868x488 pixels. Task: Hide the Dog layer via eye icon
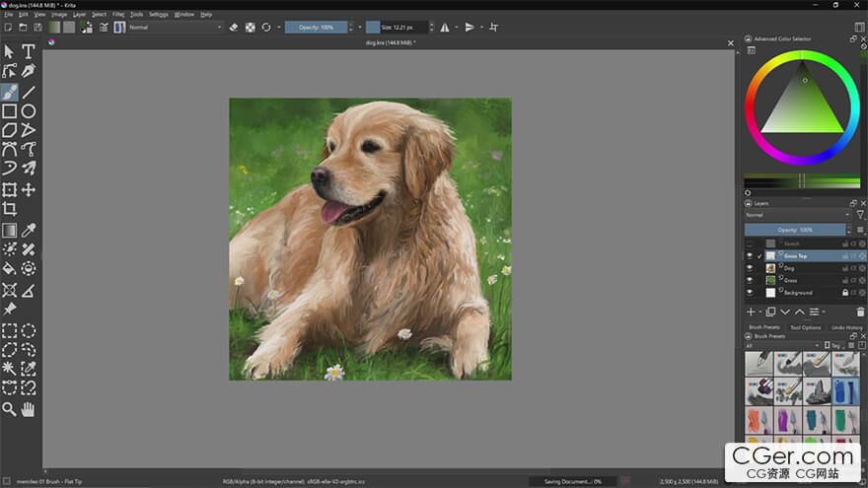pyautogui.click(x=749, y=268)
